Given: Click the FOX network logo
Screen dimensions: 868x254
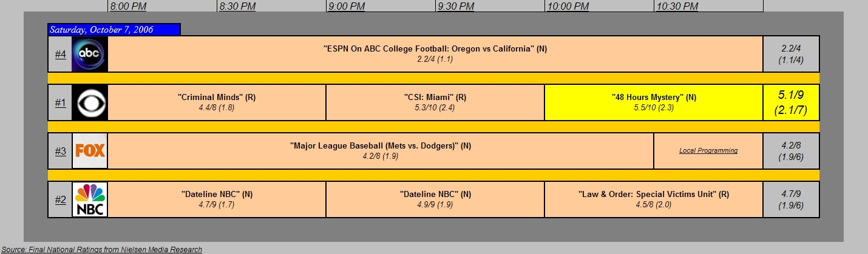Looking at the screenshot, I should 90,151.
